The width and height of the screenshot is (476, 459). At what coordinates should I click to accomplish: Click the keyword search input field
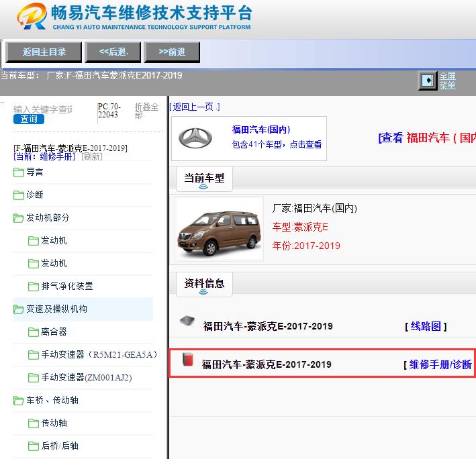[43, 109]
